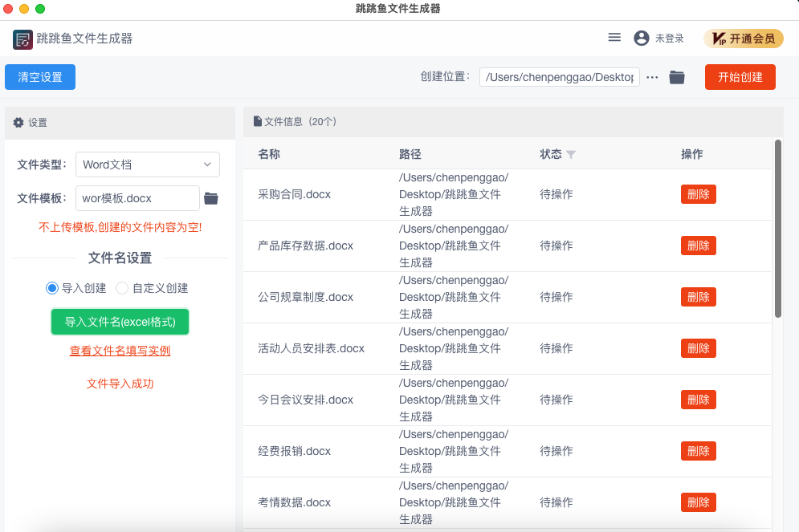Open the 查看文件名填写实例 link
The height and width of the screenshot is (532, 799).
[x=119, y=351]
